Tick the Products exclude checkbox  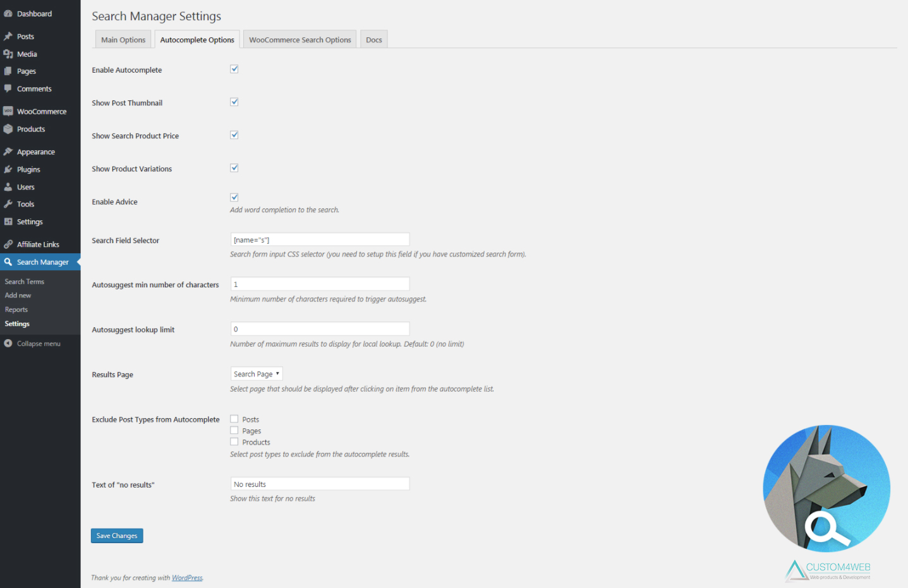pos(234,442)
